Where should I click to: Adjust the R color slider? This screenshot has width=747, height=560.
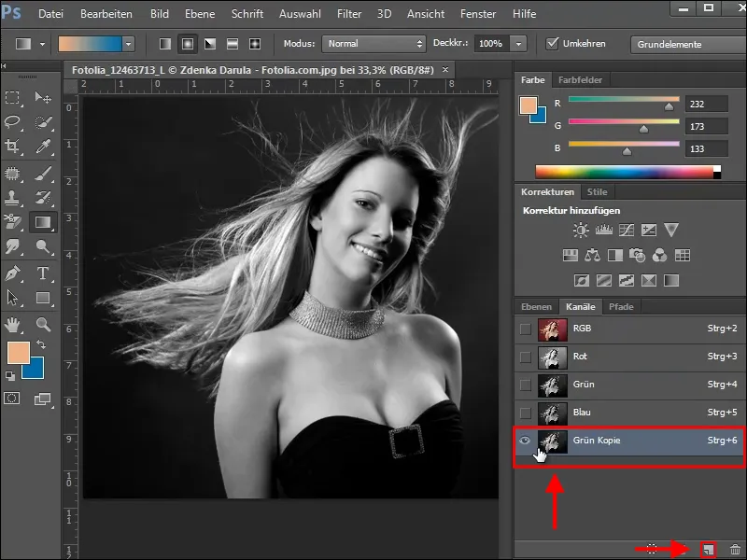669,106
